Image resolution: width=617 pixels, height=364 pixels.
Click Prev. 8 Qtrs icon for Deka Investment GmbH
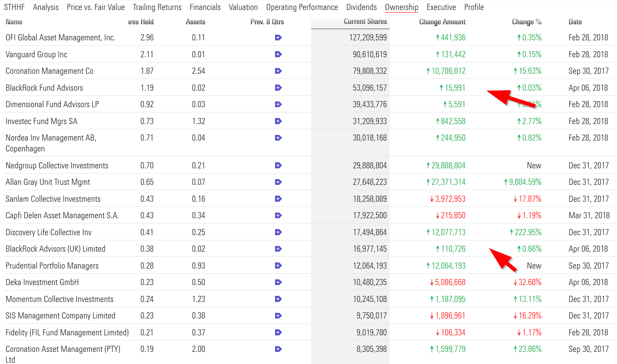(x=279, y=282)
